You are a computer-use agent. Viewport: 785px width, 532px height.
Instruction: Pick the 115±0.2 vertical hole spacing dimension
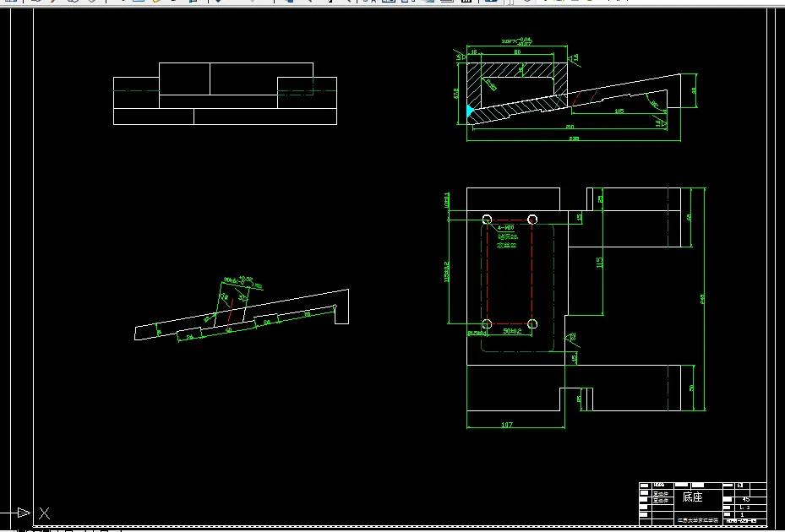tap(446, 270)
